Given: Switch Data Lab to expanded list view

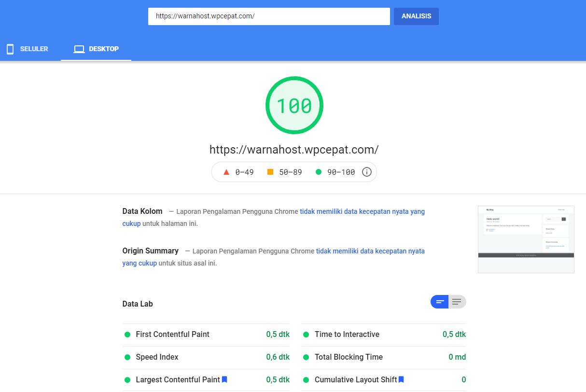Looking at the screenshot, I should pyautogui.click(x=457, y=302).
